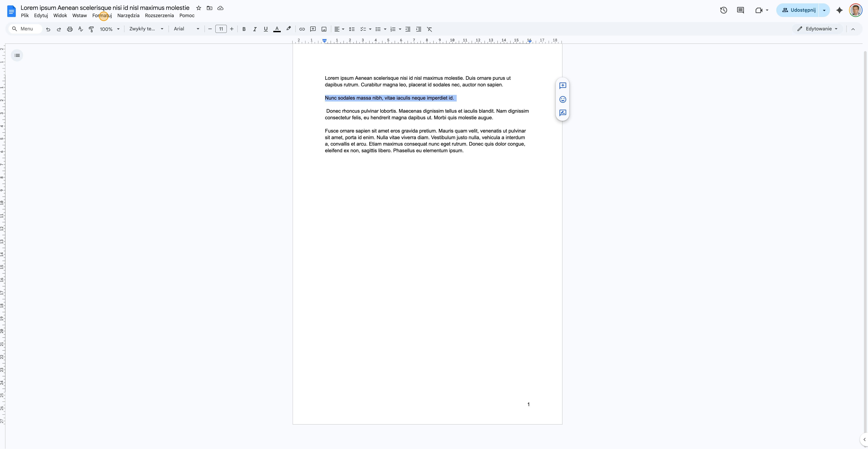Open the checklist menu dropdown arrow
Image resolution: width=868 pixels, height=449 pixels.
[x=370, y=29]
